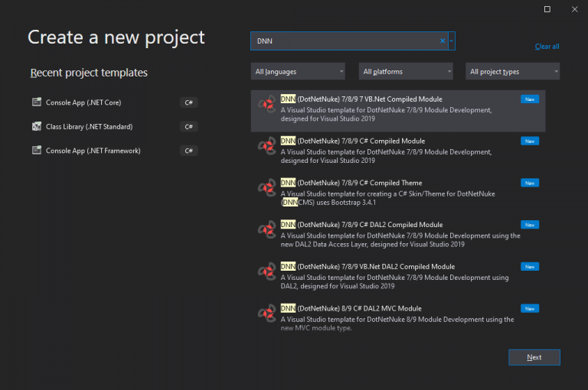Click description text mentioning Bootstrap 3.4.1
Image resolution: width=588 pixels, height=390 pixels.
[387, 198]
